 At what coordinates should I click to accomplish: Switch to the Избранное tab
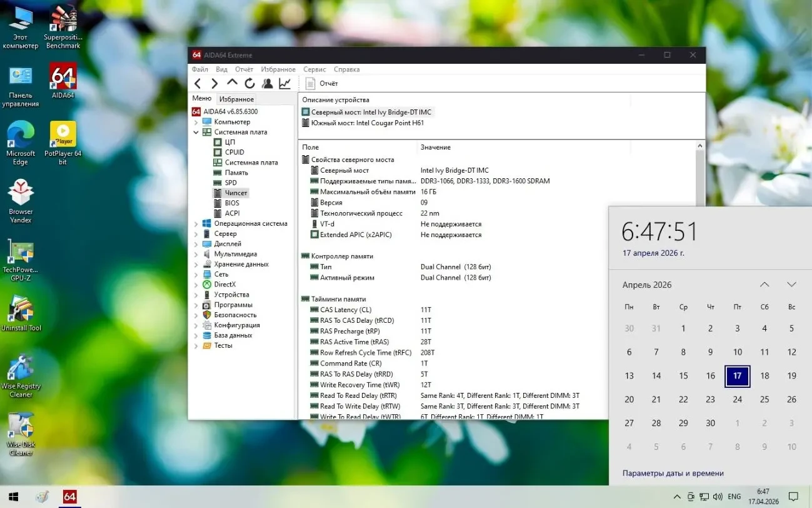pos(235,98)
